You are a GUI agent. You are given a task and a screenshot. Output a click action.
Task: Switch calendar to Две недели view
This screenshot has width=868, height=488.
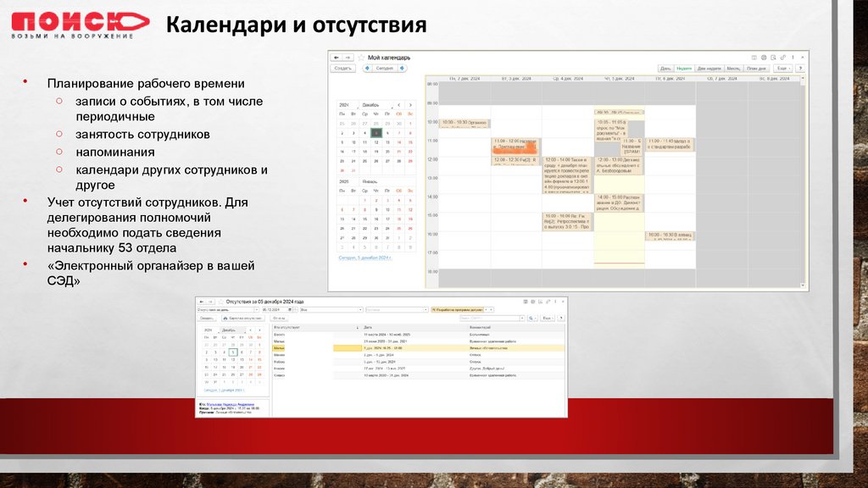pos(709,69)
